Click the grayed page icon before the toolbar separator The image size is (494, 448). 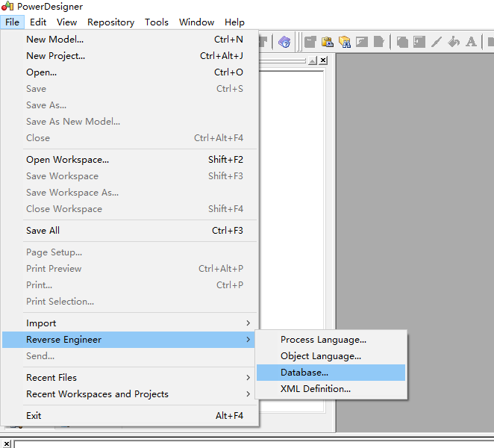pyautogui.click(x=378, y=42)
